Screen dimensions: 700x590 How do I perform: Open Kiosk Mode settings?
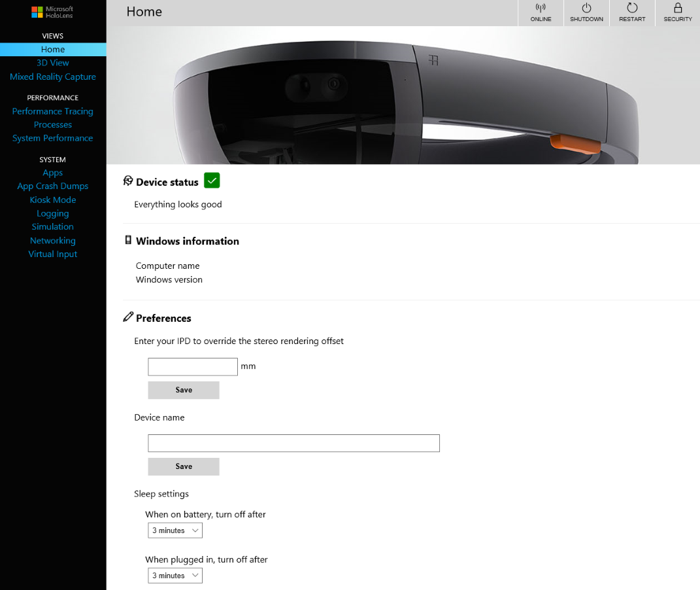click(x=53, y=200)
